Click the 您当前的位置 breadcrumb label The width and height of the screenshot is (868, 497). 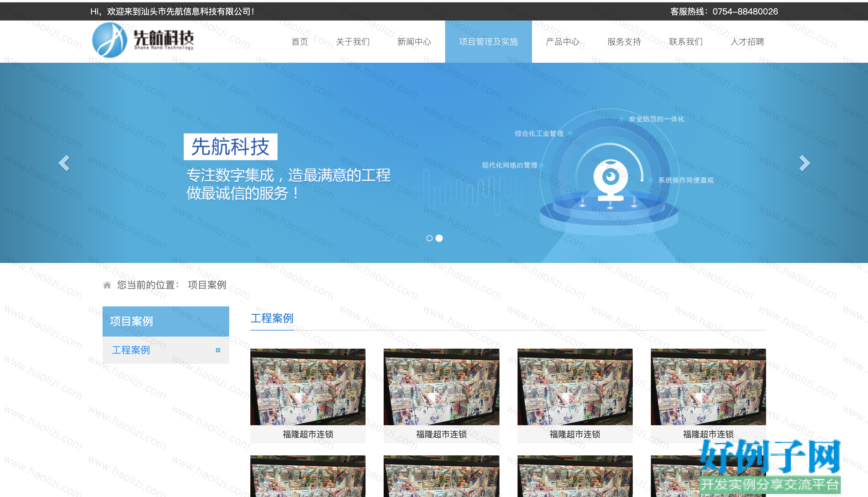click(148, 285)
